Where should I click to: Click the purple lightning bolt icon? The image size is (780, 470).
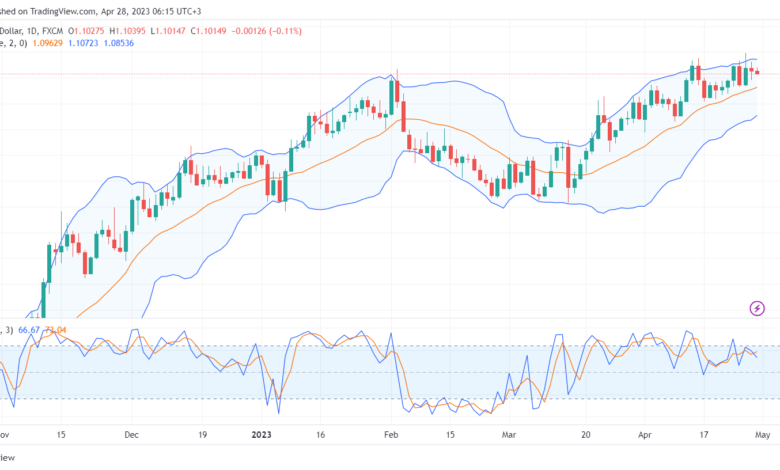757,308
